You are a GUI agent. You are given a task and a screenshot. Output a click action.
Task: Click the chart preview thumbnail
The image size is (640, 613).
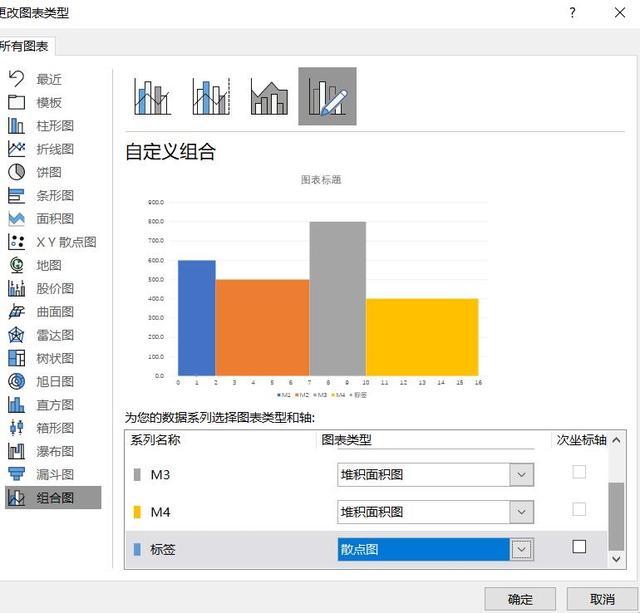[318, 287]
